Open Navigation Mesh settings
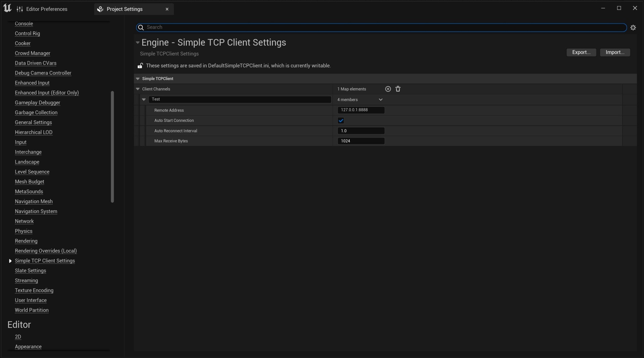Screen dimensions: 644x358 tap(34, 202)
